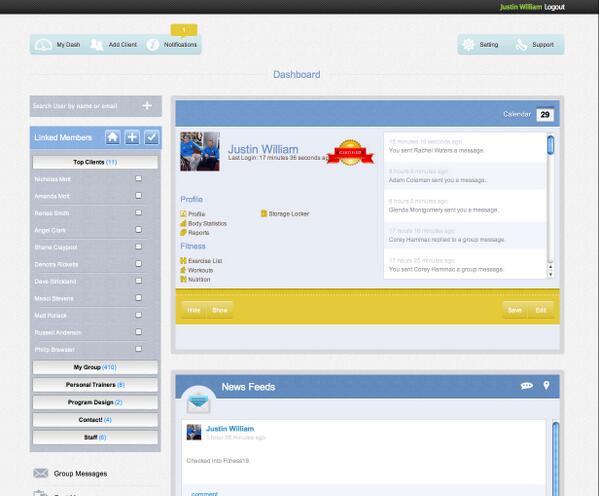Image resolution: width=599 pixels, height=496 pixels.
Task: Expand the My Group (410) section
Action: point(95,367)
